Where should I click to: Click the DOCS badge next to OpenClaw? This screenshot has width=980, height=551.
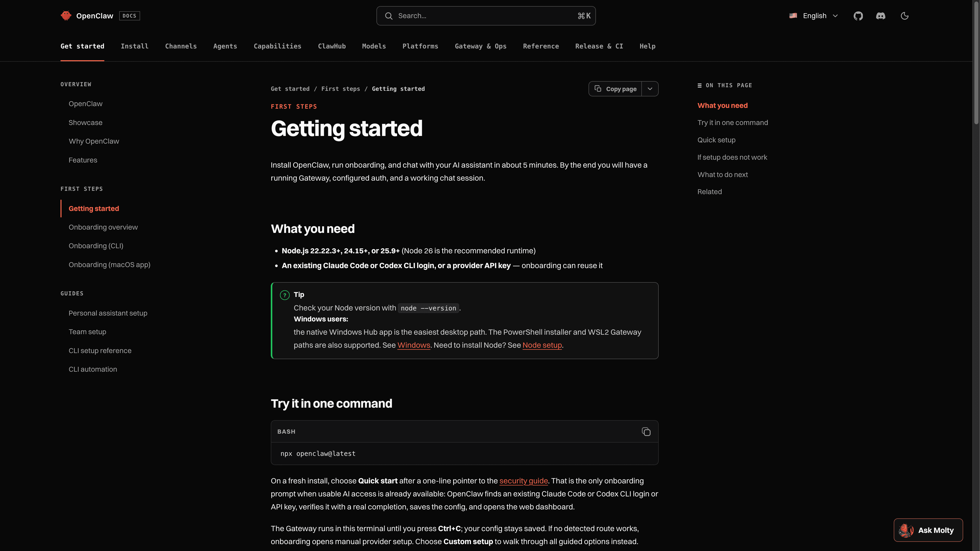[x=129, y=16]
